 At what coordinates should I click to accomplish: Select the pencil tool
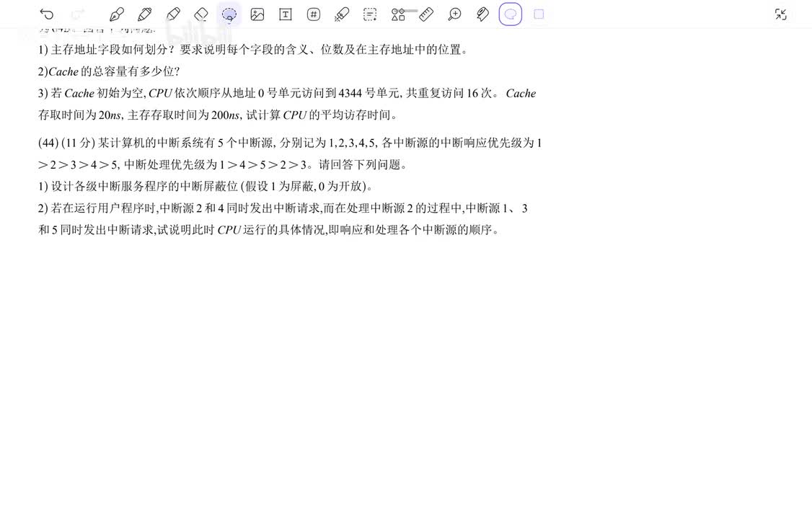point(144,14)
